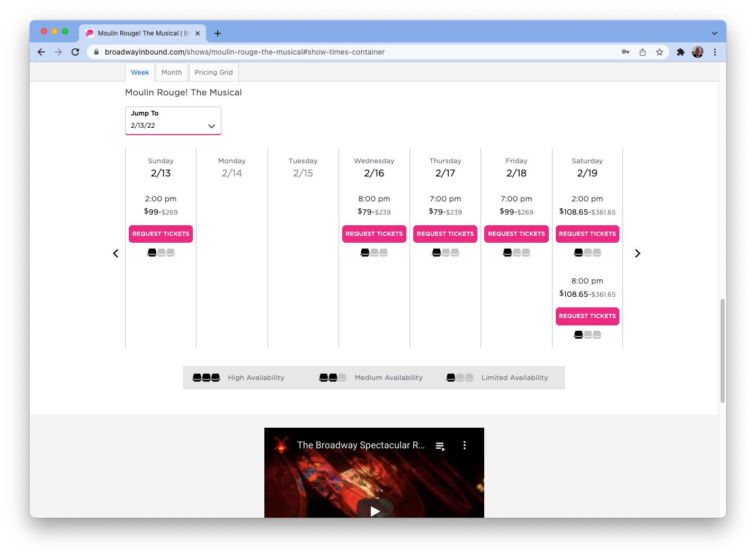Click the padlock site info icon
Image resolution: width=756 pixels, height=557 pixels.
coord(96,52)
